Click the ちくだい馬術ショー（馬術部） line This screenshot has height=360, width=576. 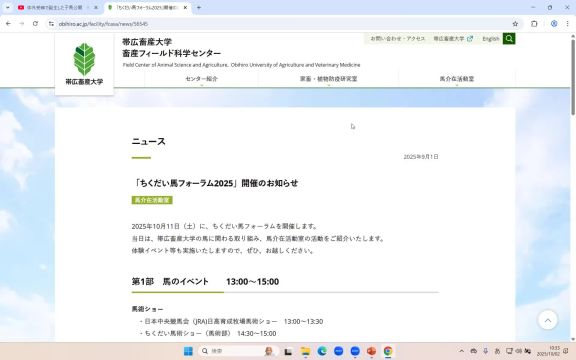[x=208, y=334]
